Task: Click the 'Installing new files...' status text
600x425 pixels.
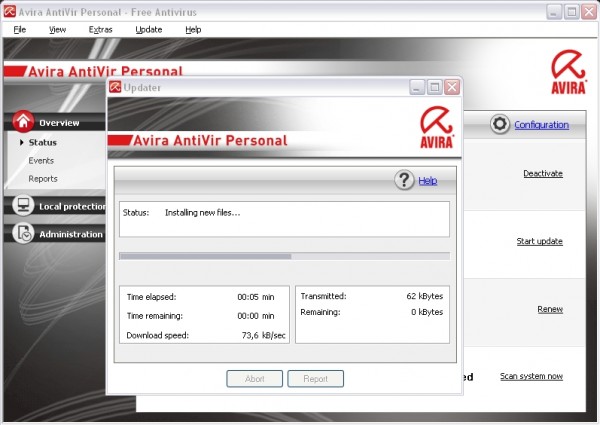Action: pyautogui.click(x=203, y=213)
